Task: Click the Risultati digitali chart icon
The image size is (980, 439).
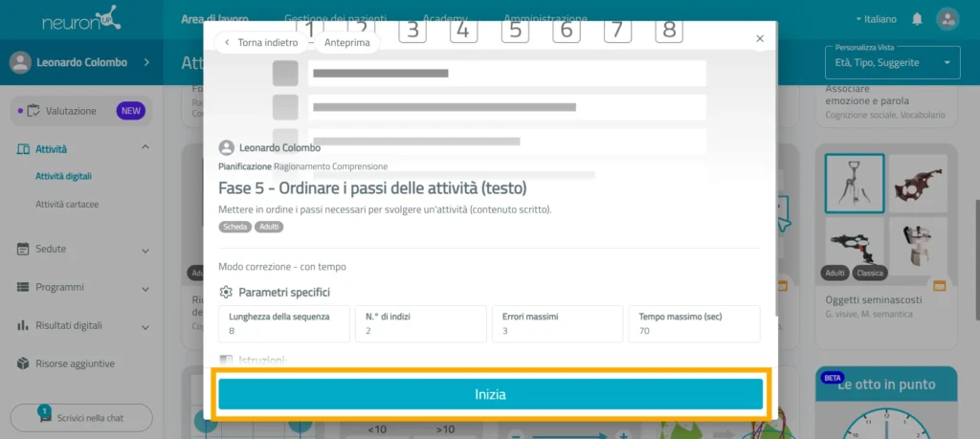Action: coord(23,325)
